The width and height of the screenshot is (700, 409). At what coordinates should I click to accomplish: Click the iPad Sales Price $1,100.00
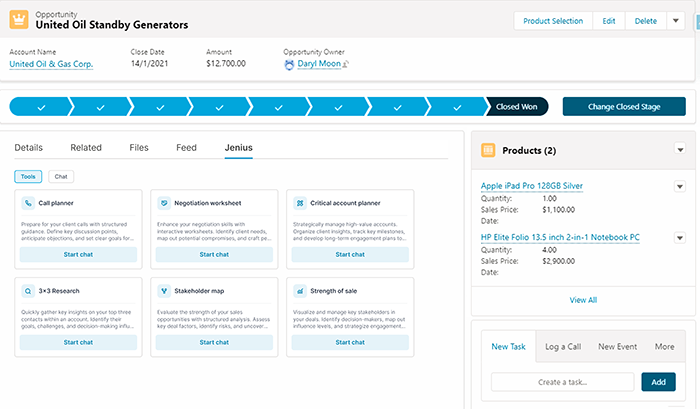click(558, 209)
